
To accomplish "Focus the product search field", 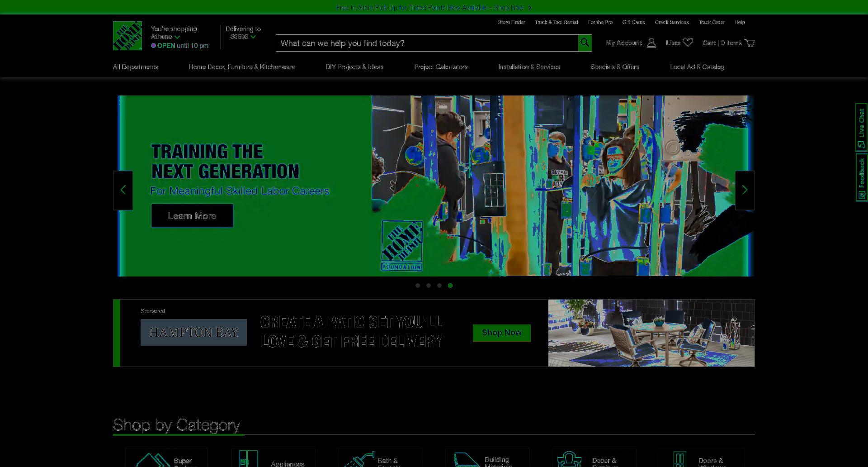I will pyautogui.click(x=427, y=43).
